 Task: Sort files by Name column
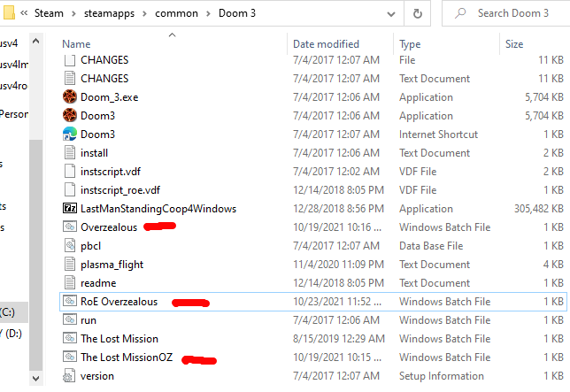[76, 44]
